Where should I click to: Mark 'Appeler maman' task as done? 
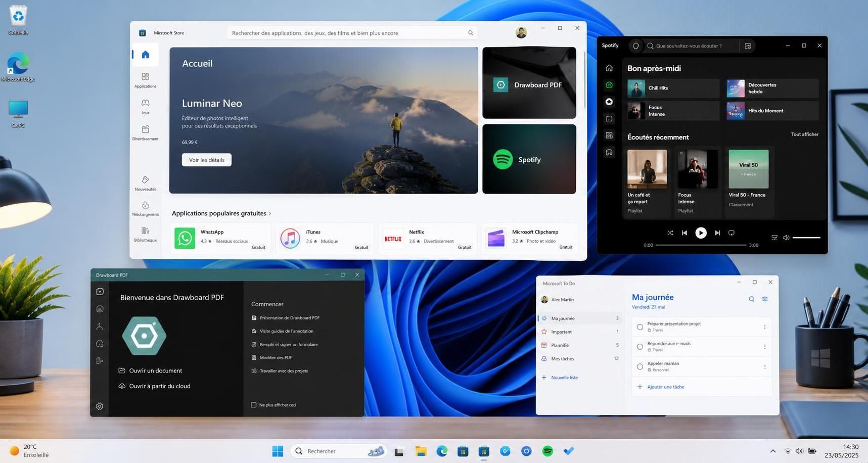coord(640,367)
